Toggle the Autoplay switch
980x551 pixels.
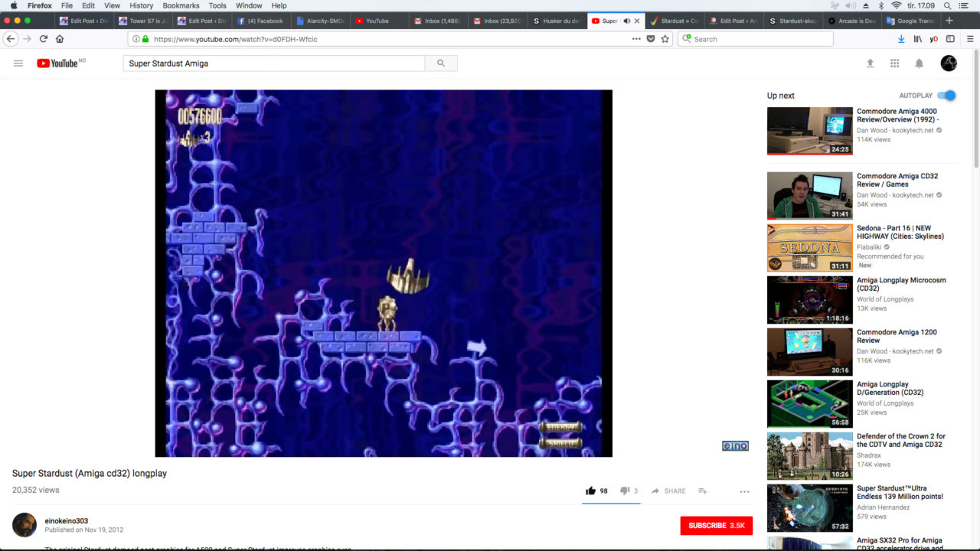pyautogui.click(x=947, y=96)
